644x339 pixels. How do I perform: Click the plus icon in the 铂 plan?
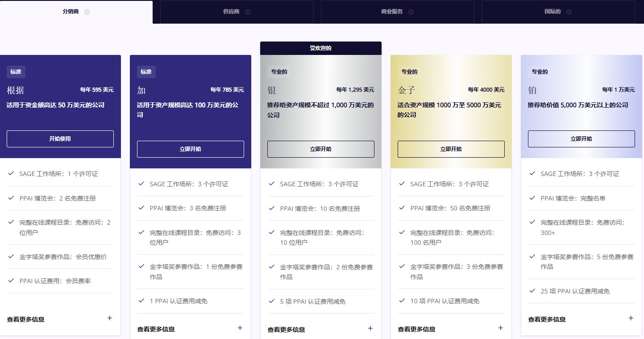[x=631, y=318]
